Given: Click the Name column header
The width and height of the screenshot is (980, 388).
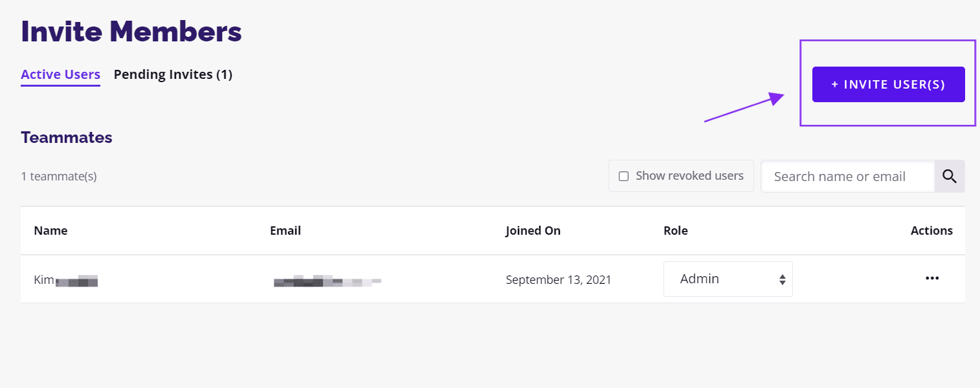Looking at the screenshot, I should 50,231.
